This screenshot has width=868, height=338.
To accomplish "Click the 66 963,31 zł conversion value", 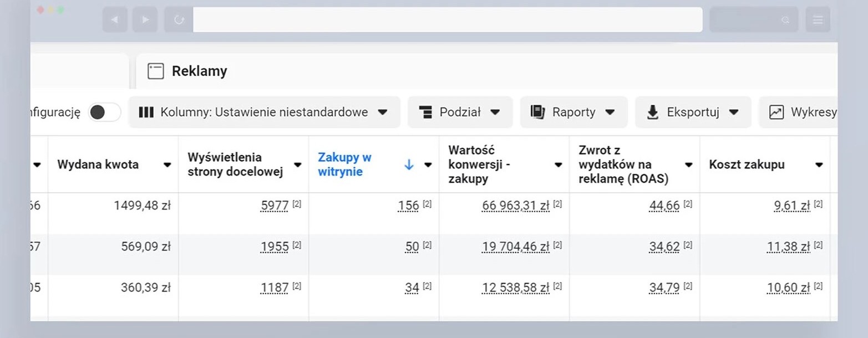I will (515, 206).
